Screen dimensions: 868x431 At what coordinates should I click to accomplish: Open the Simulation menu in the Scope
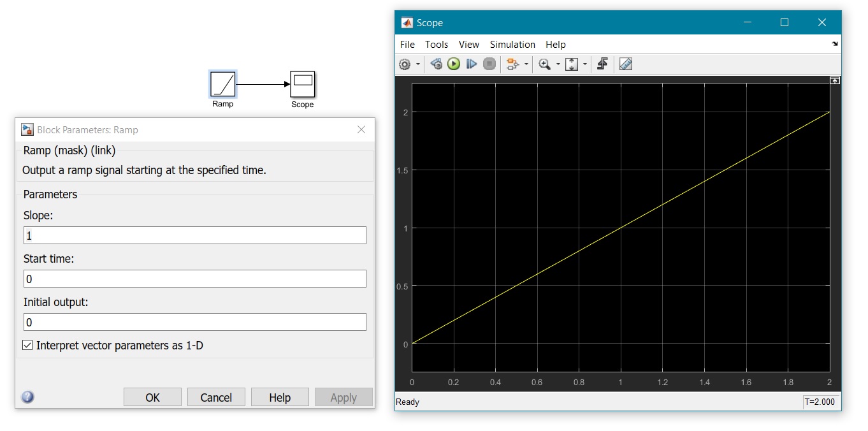pyautogui.click(x=512, y=44)
